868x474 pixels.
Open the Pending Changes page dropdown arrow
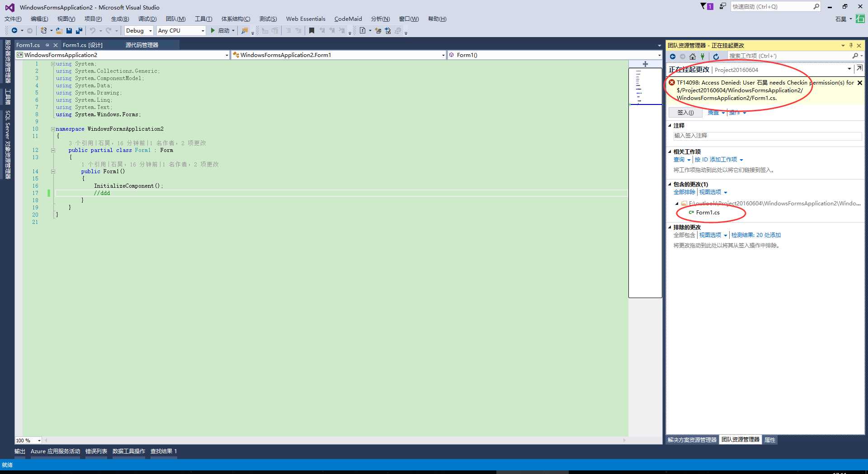[849, 69]
